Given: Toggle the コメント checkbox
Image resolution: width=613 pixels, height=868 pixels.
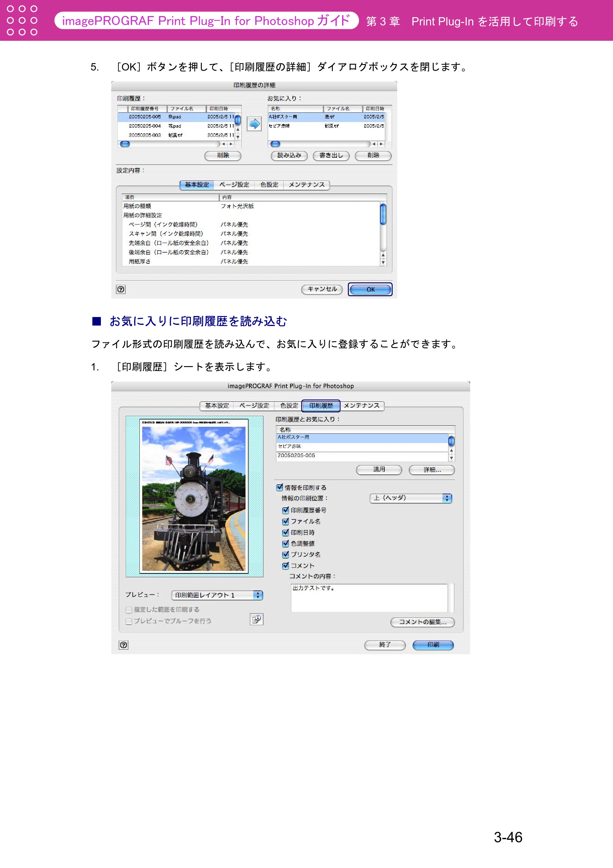Looking at the screenshot, I should (x=286, y=566).
